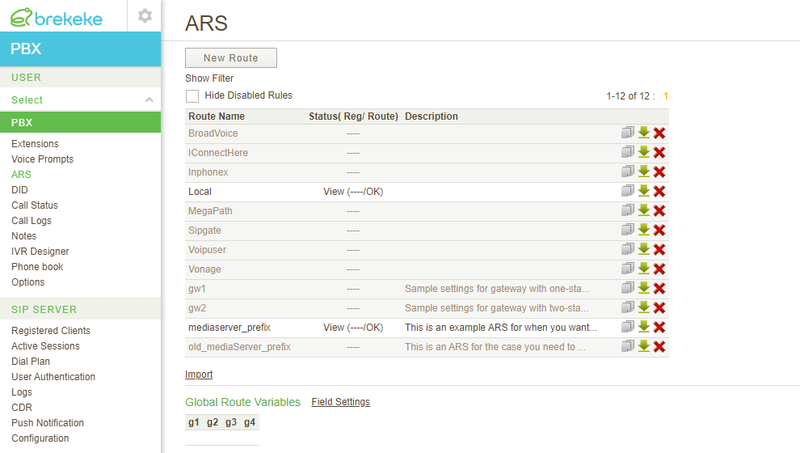Open the Sipgate route
This screenshot has height=453, width=800.
(x=205, y=231)
